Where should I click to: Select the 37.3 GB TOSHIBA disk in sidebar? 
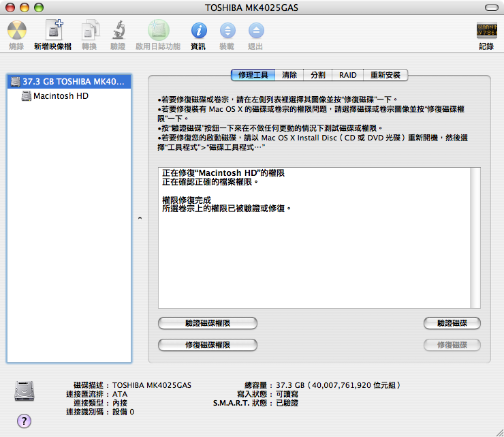click(69, 82)
